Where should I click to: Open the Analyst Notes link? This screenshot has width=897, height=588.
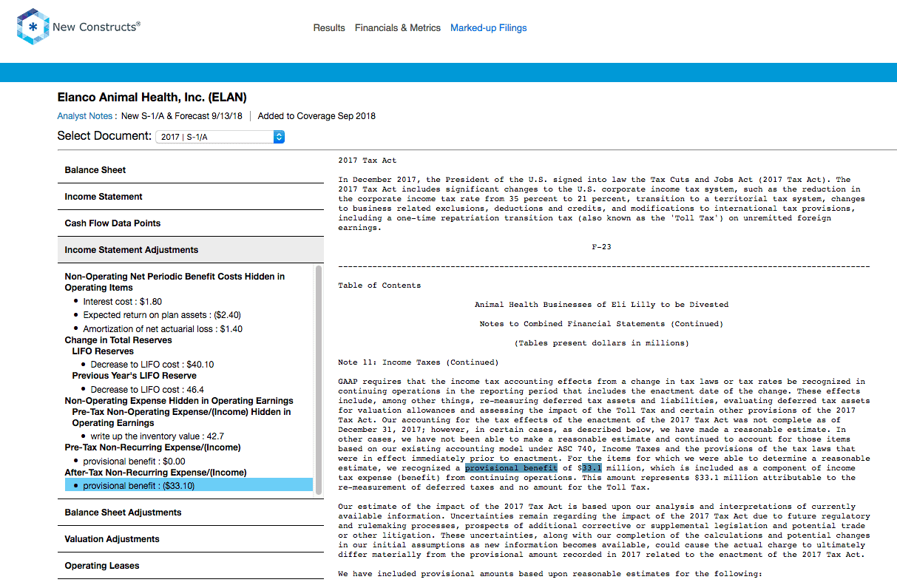(x=85, y=116)
